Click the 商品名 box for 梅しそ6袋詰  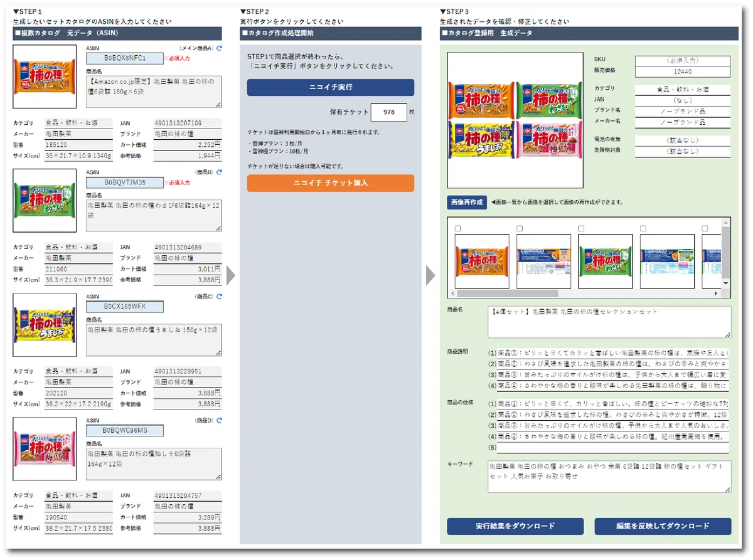pyautogui.click(x=154, y=464)
